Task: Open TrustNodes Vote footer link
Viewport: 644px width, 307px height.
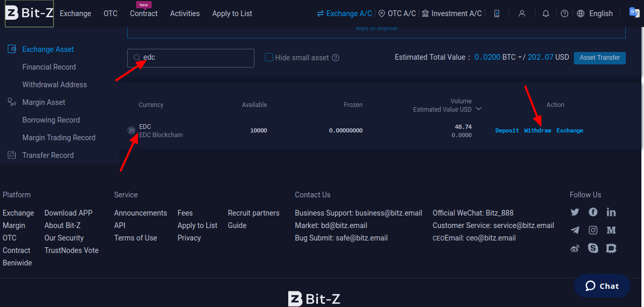Action: point(72,250)
